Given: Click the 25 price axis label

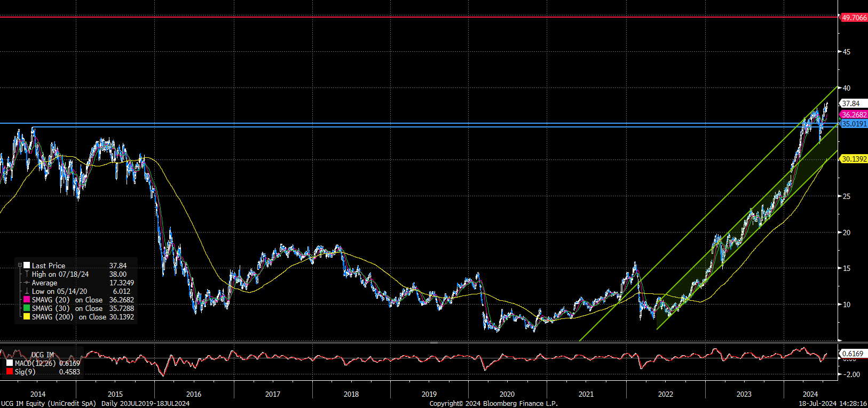Looking at the screenshot, I should (847, 196).
